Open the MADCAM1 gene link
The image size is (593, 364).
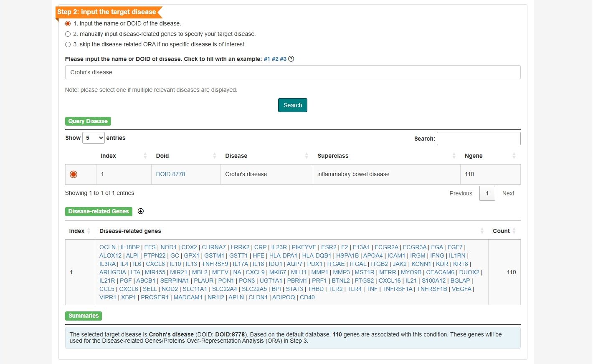(188, 297)
